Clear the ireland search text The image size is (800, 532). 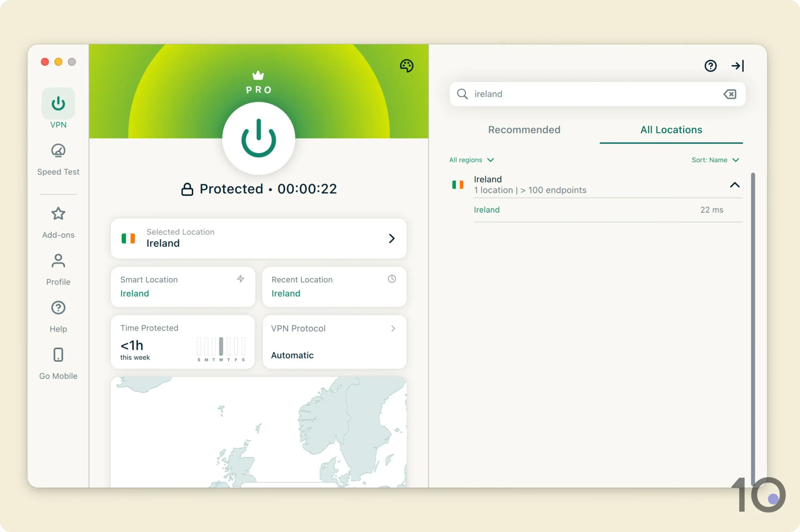tap(730, 94)
